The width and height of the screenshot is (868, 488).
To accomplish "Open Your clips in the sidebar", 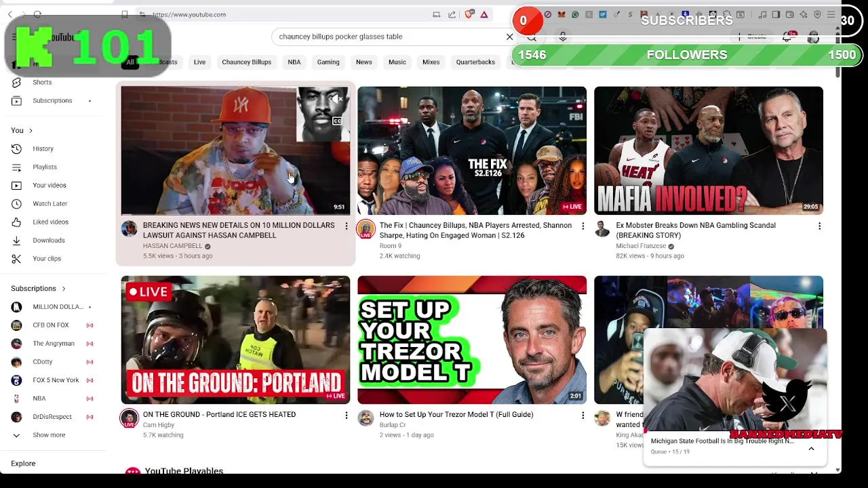I will [47, 258].
